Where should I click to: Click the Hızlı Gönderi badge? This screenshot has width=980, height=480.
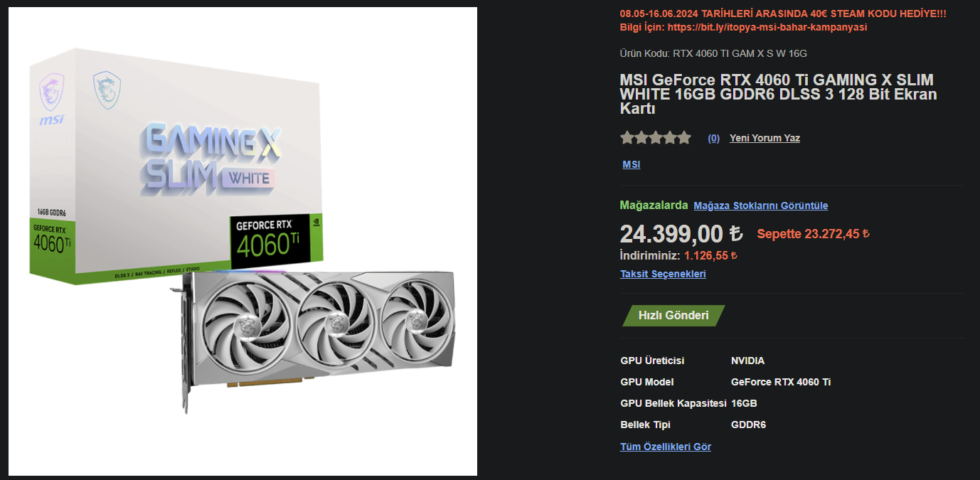tap(673, 316)
